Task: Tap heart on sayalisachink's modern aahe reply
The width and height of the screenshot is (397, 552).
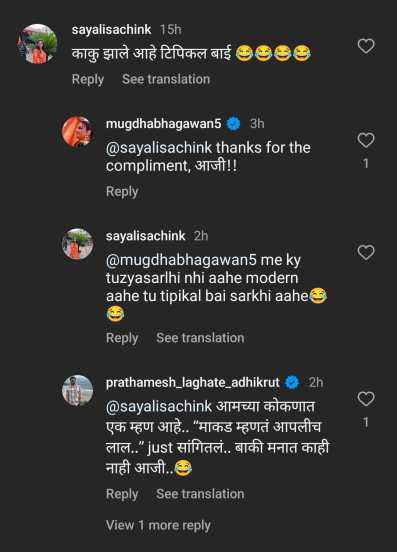Action: tap(366, 252)
